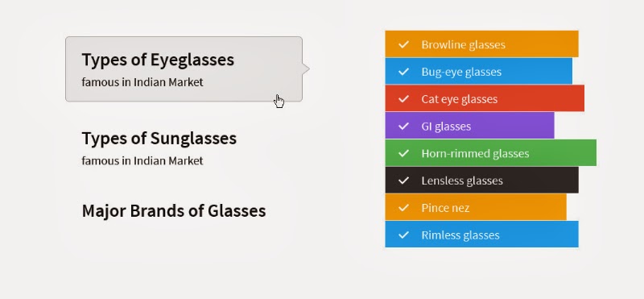Click the pointer arrow on Eyeglasses tab

pyautogui.click(x=306, y=69)
